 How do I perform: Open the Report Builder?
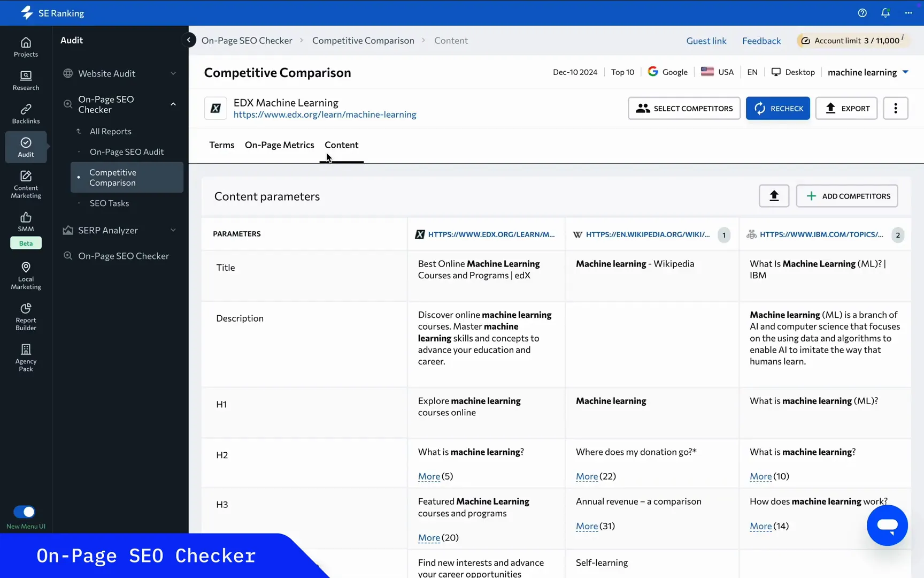(x=25, y=316)
